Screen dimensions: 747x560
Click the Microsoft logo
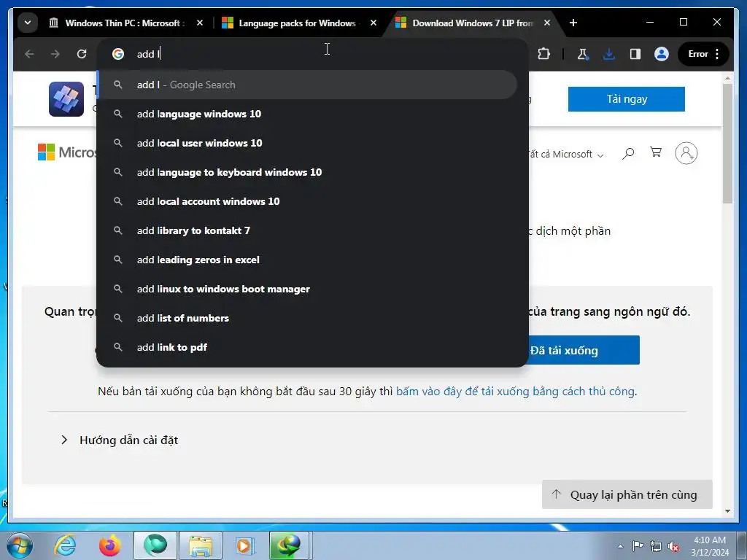pos(67,152)
